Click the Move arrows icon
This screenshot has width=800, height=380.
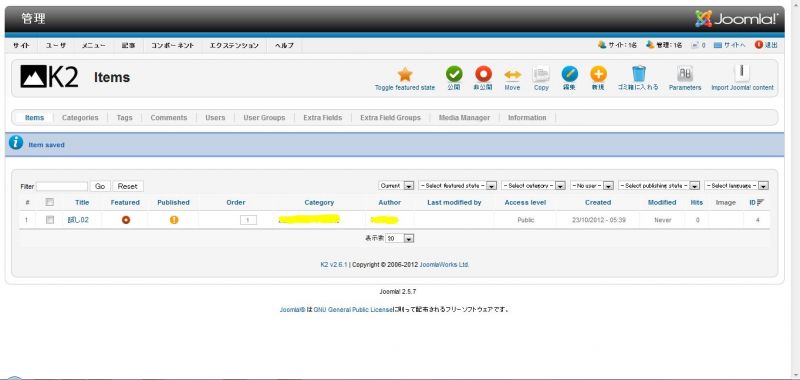pos(512,75)
